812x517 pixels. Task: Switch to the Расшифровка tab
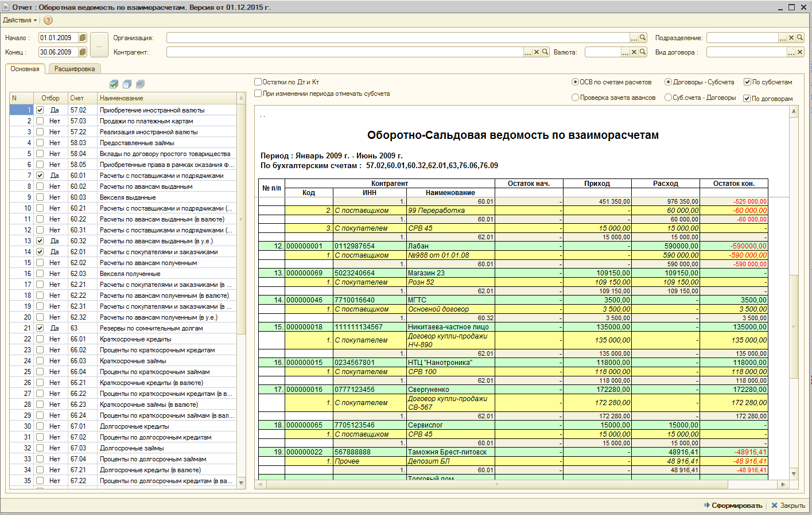(x=75, y=69)
